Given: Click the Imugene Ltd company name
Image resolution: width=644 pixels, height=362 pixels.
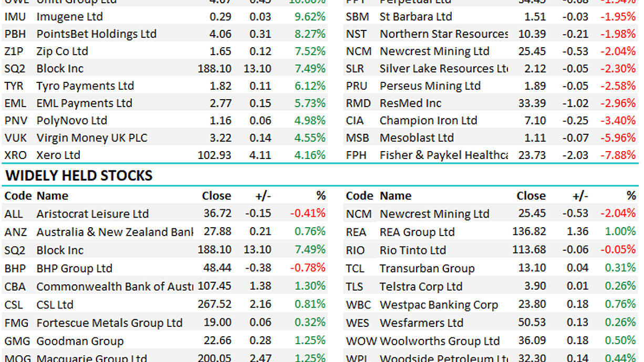Looking at the screenshot, I should [x=69, y=17].
